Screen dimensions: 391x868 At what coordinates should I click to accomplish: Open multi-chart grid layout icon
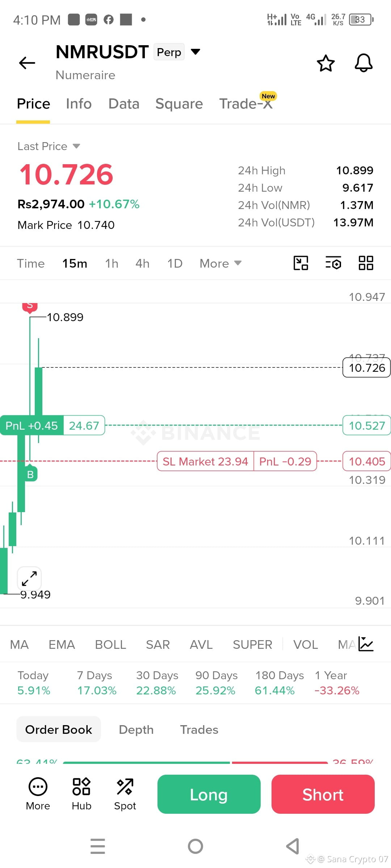(366, 263)
